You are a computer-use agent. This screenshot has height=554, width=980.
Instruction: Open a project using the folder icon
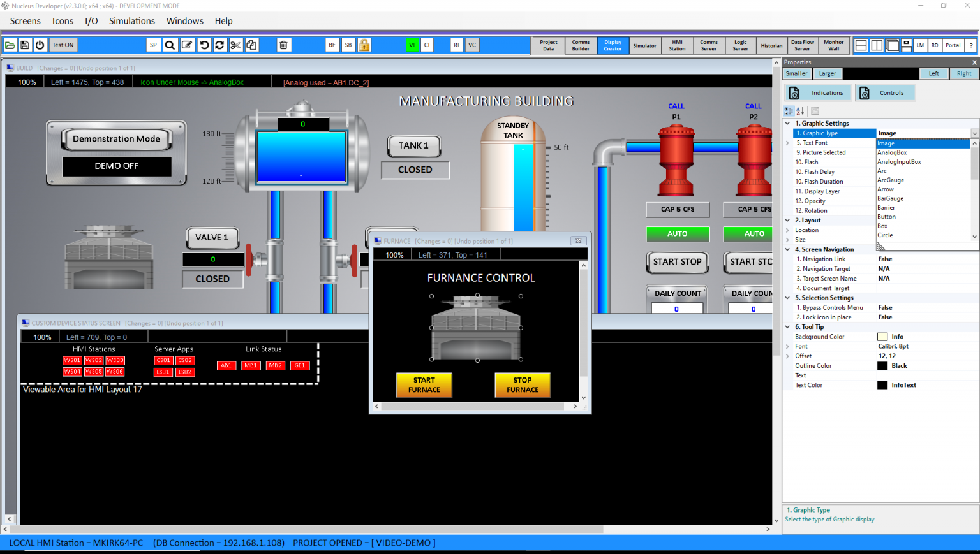pos(10,45)
